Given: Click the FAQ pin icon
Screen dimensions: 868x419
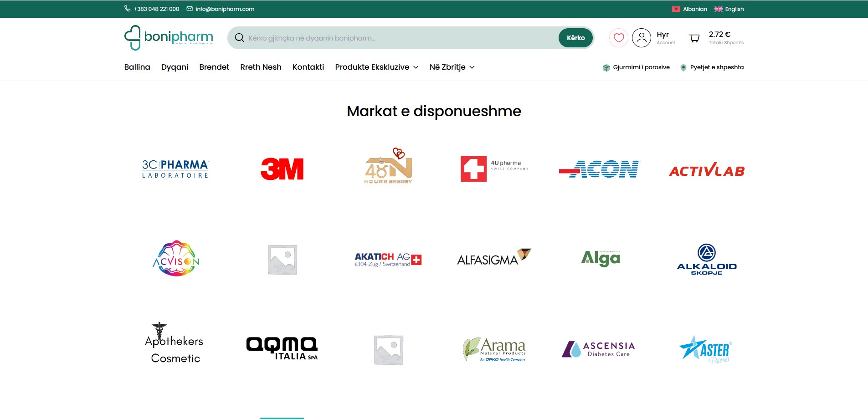Looking at the screenshot, I should click(683, 67).
